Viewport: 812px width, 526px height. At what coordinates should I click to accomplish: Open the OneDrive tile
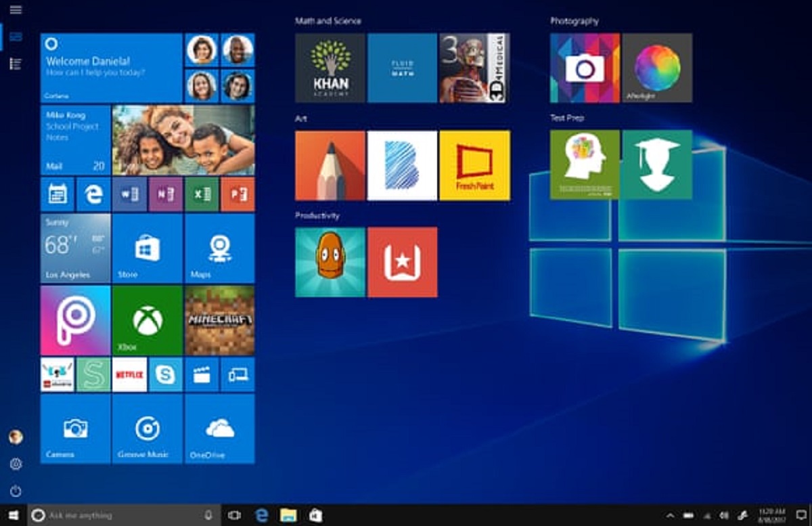click(x=219, y=429)
